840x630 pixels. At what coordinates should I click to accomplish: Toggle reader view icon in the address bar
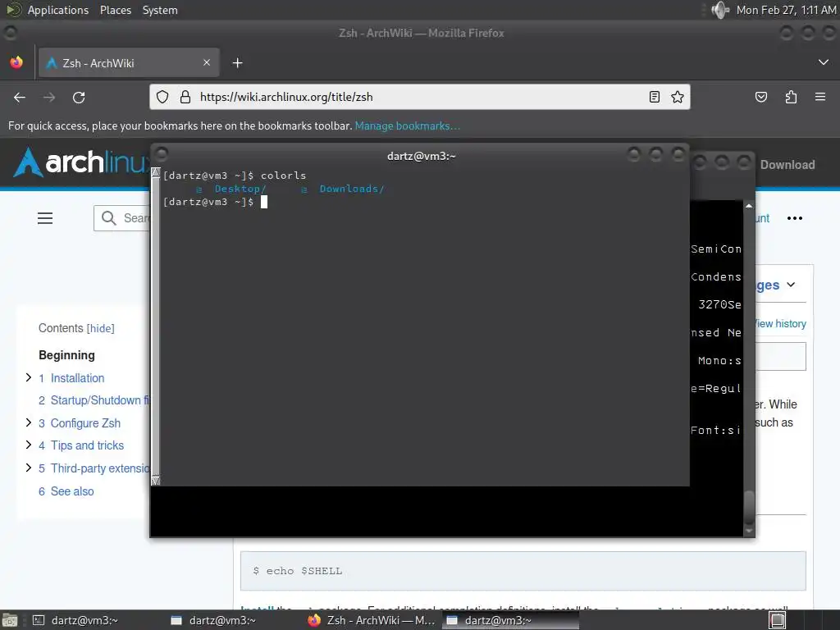tap(654, 97)
